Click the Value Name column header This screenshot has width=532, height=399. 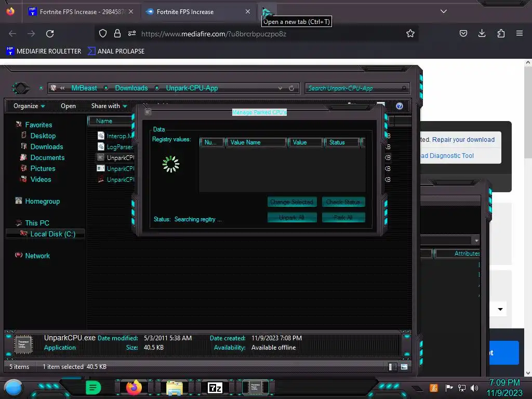pos(257,142)
